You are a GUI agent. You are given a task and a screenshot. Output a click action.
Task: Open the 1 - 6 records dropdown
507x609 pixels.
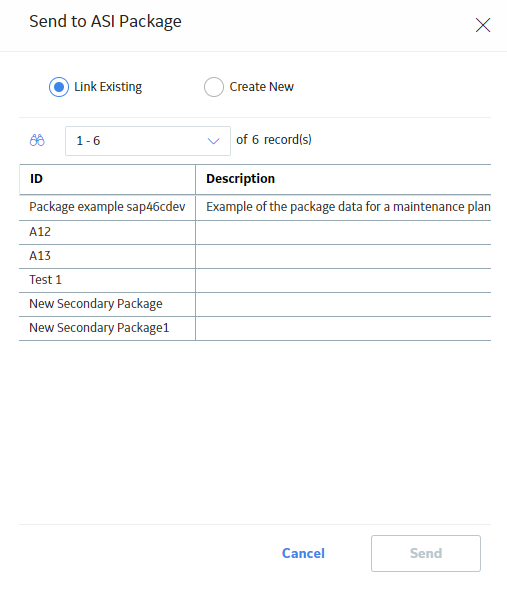point(148,141)
